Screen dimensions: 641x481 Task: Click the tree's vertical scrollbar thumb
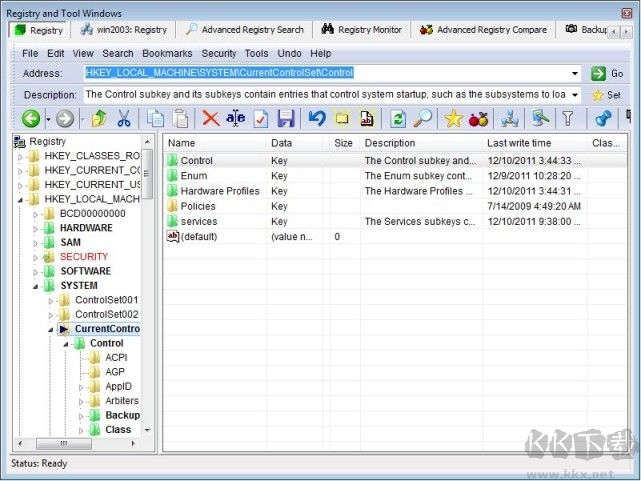pos(148,174)
